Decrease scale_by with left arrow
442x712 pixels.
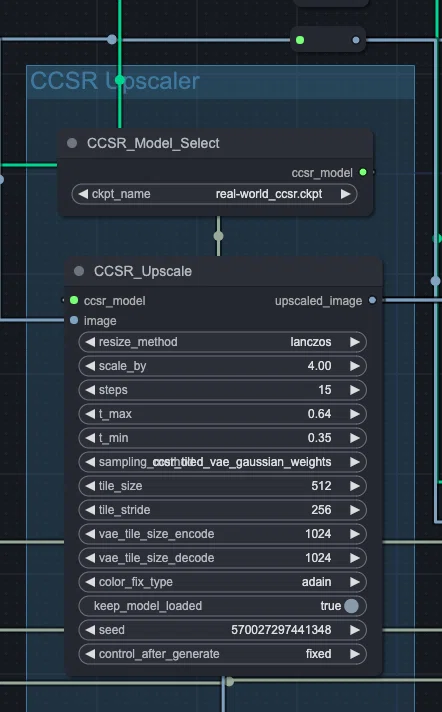pyautogui.click(x=90, y=366)
